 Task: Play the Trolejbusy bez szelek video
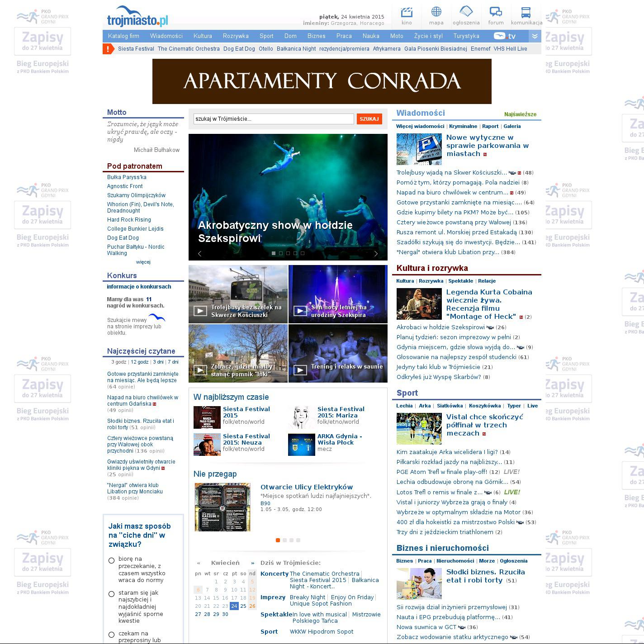200,311
